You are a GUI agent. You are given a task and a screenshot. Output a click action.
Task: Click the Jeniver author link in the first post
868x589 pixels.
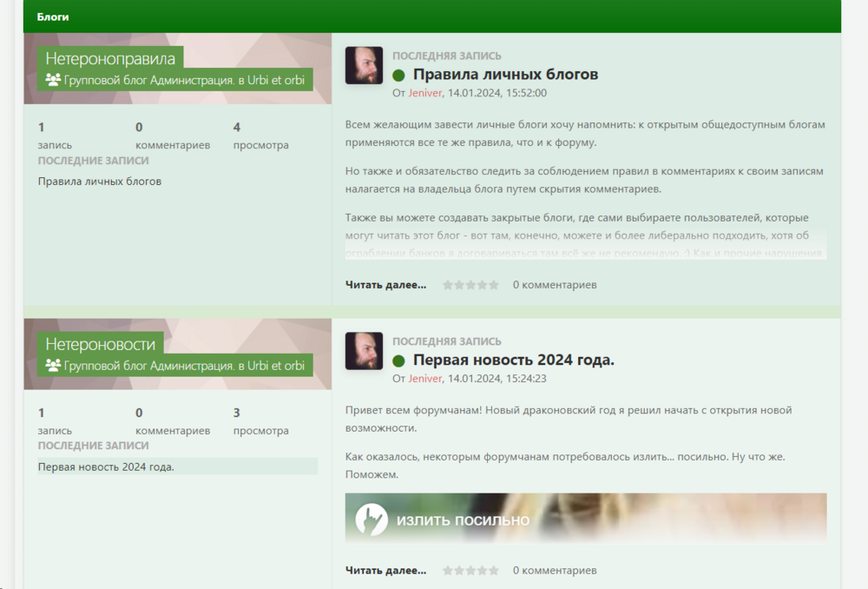tap(424, 93)
